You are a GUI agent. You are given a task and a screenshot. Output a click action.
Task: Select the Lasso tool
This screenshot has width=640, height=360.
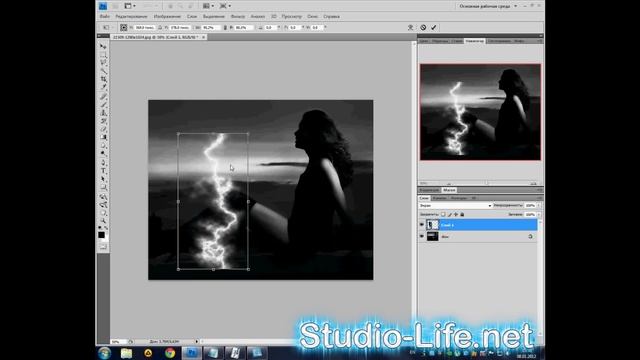coord(103,63)
